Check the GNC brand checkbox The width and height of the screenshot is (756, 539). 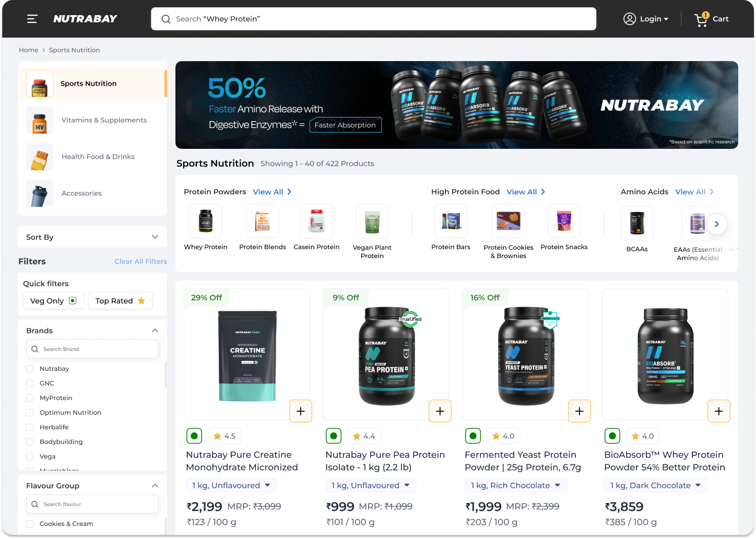point(30,383)
